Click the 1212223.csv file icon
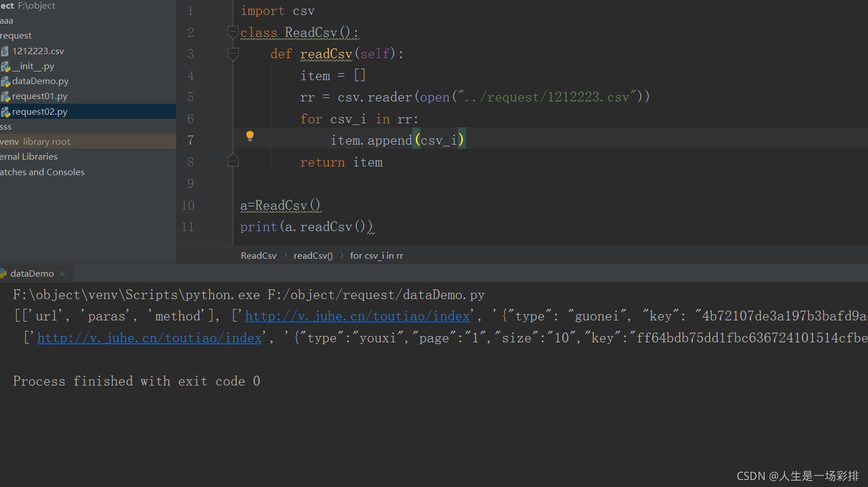868x487 pixels. coord(5,51)
